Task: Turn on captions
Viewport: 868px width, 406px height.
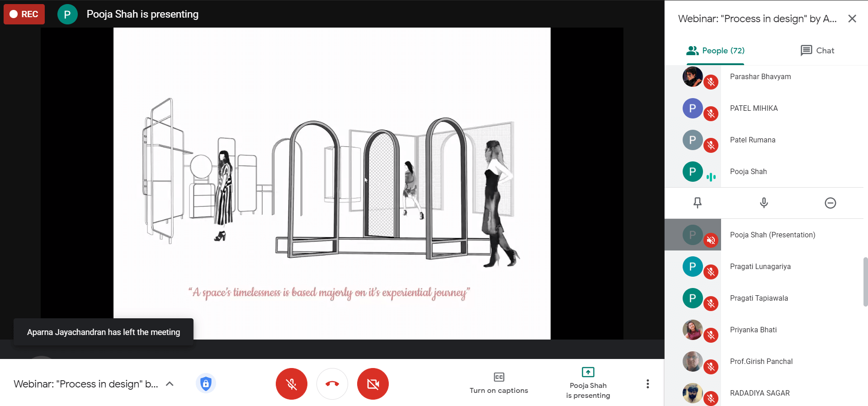Action: click(499, 383)
